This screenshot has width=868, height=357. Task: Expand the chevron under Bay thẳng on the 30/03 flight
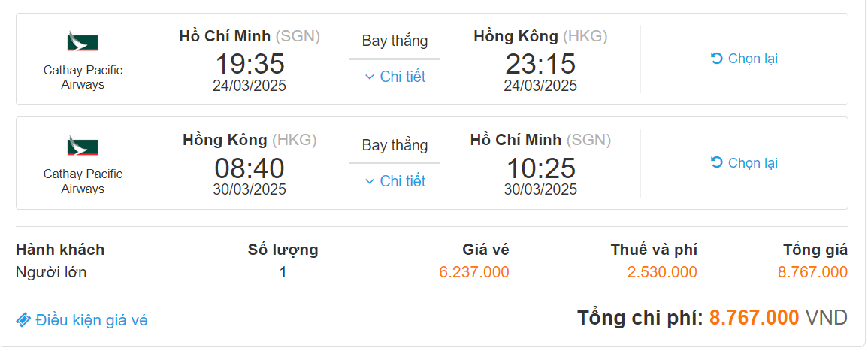click(370, 181)
